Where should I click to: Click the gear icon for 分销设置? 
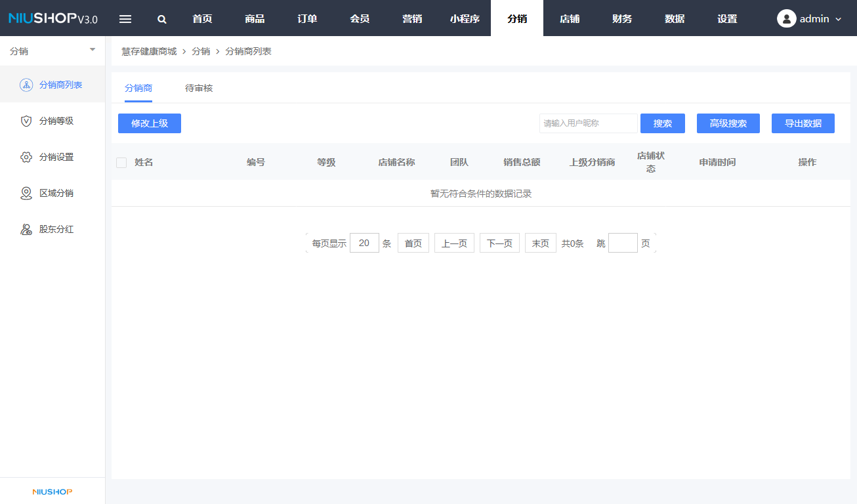[26, 157]
